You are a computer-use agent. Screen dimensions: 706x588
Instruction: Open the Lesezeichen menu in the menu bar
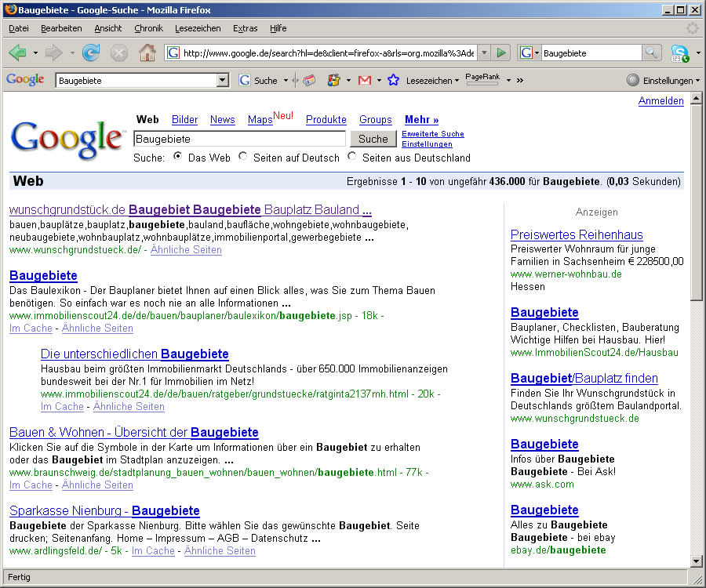pos(198,28)
